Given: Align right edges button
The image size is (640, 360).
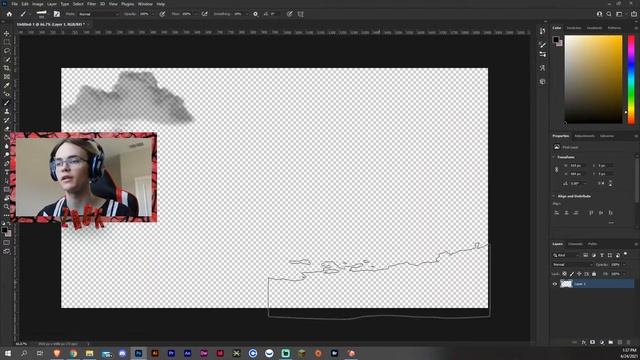Looking at the screenshot, I should (576, 213).
